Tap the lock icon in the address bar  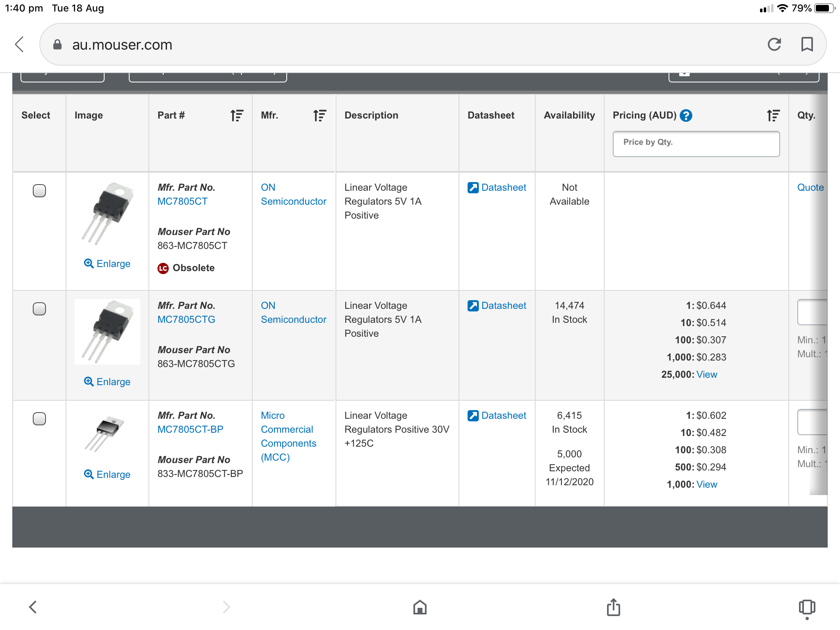[57, 44]
